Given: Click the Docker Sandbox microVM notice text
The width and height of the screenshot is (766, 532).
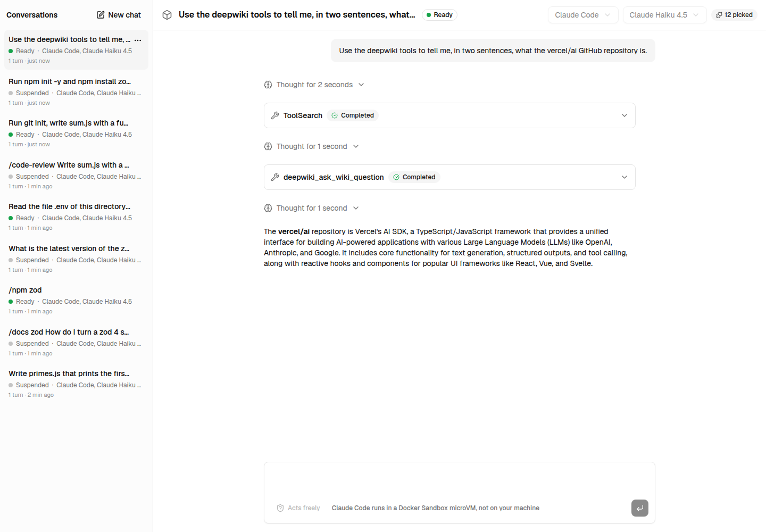Looking at the screenshot, I should point(436,508).
